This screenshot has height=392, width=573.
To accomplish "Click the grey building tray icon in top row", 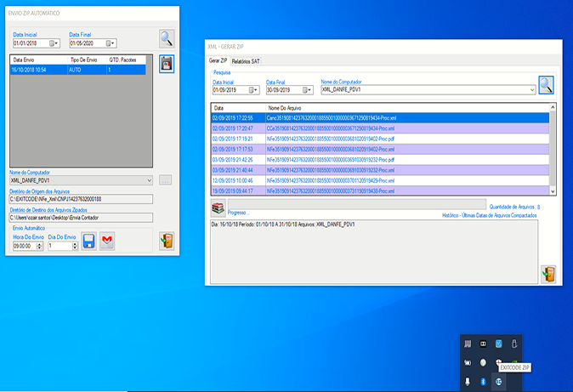I will tap(468, 344).
